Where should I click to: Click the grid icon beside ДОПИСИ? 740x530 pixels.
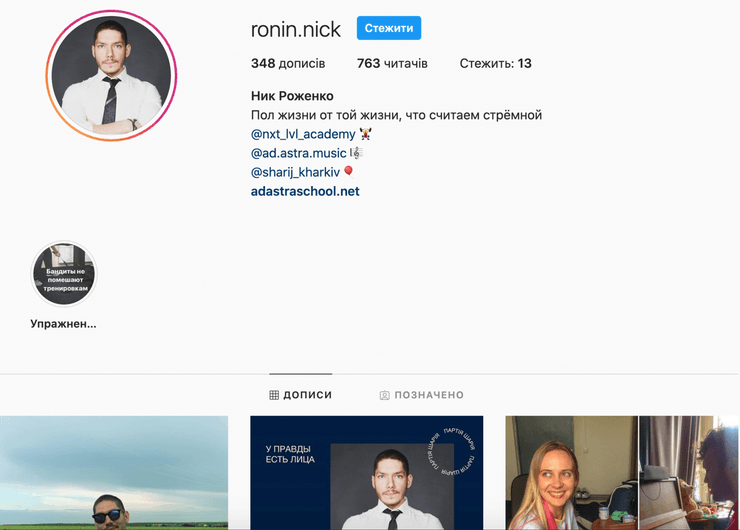274,395
